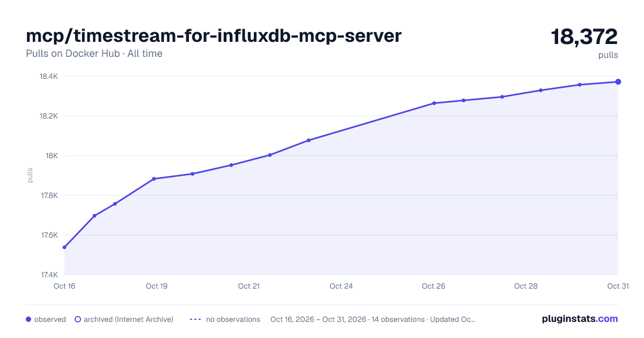644x338 pixels.
Task: Click the 'no observations' legend label
Action: point(233,319)
